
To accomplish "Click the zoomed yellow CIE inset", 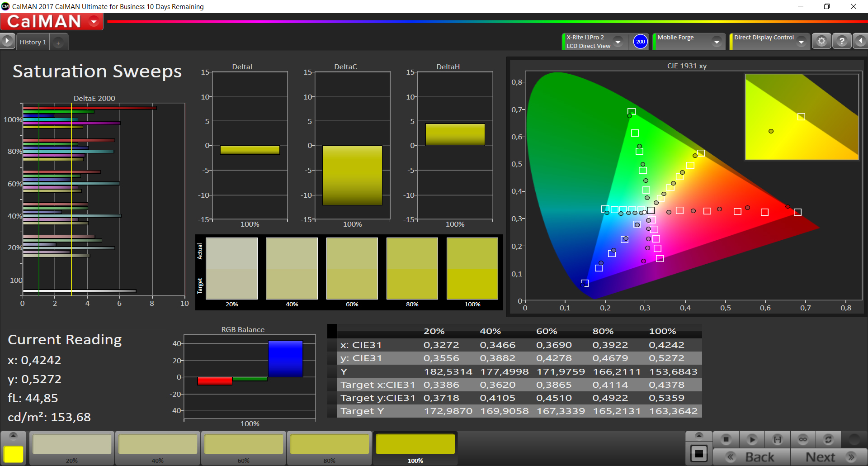I will (802, 117).
